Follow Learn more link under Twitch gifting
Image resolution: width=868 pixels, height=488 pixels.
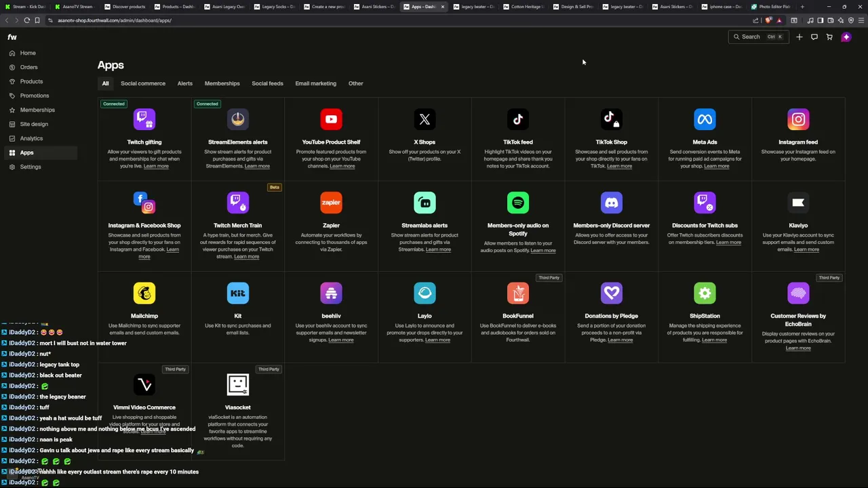(x=156, y=166)
